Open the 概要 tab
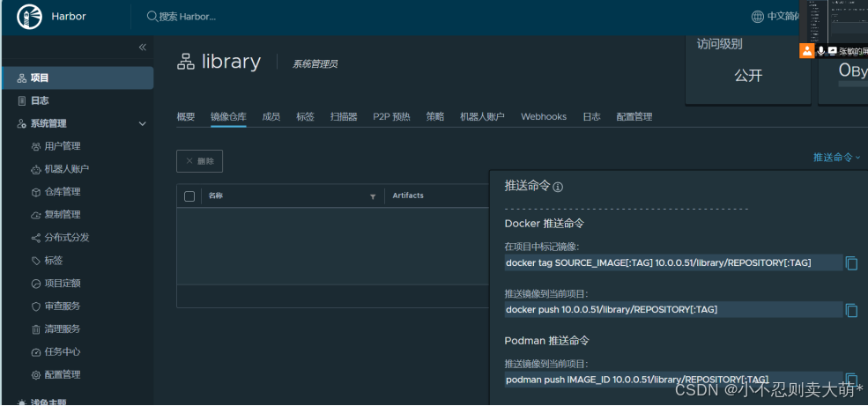Viewport: 868px width, 406px height. tap(185, 117)
